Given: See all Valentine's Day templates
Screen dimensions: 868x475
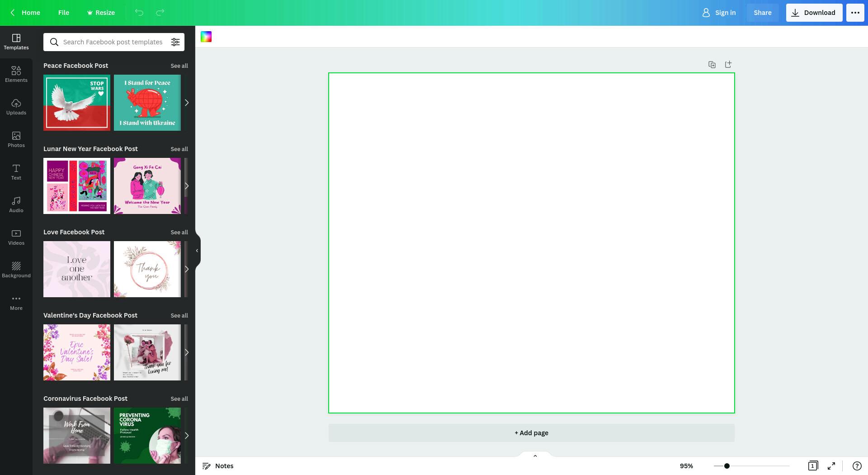Looking at the screenshot, I should (x=179, y=316).
